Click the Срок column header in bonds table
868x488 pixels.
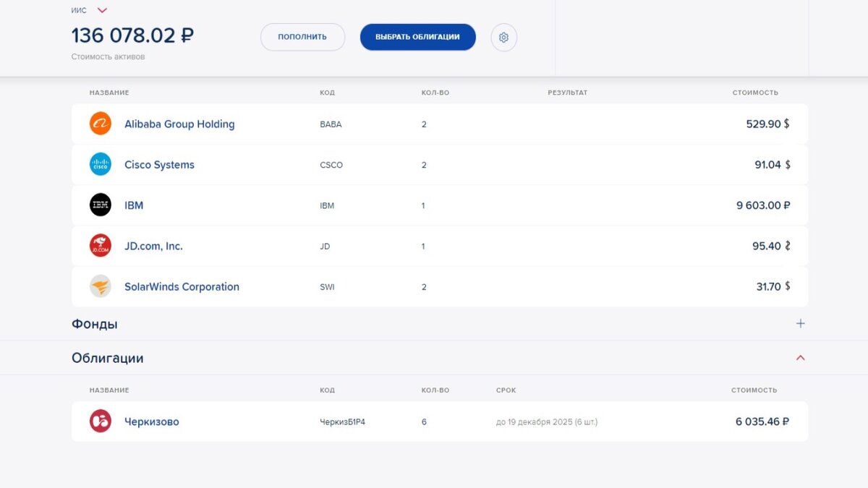(x=506, y=390)
